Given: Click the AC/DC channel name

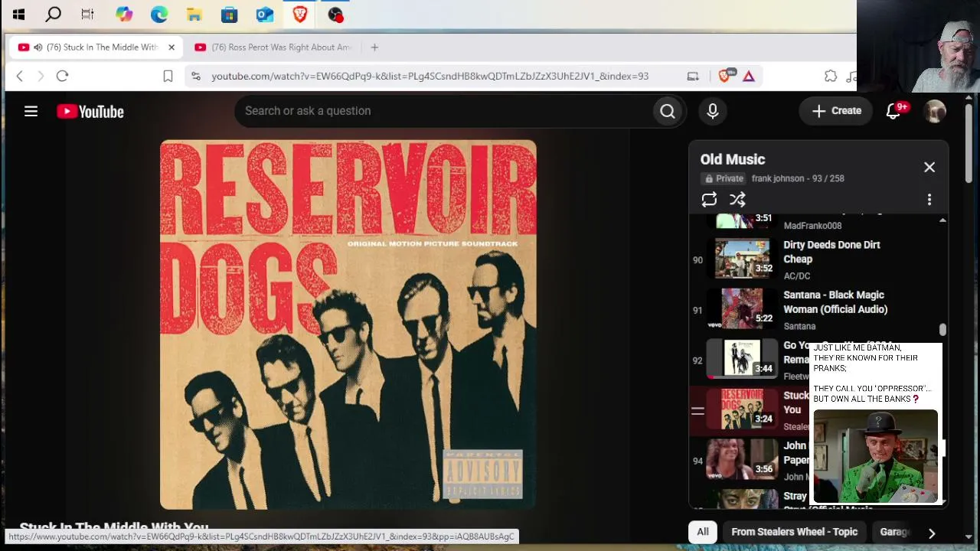Looking at the screenshot, I should coord(796,276).
